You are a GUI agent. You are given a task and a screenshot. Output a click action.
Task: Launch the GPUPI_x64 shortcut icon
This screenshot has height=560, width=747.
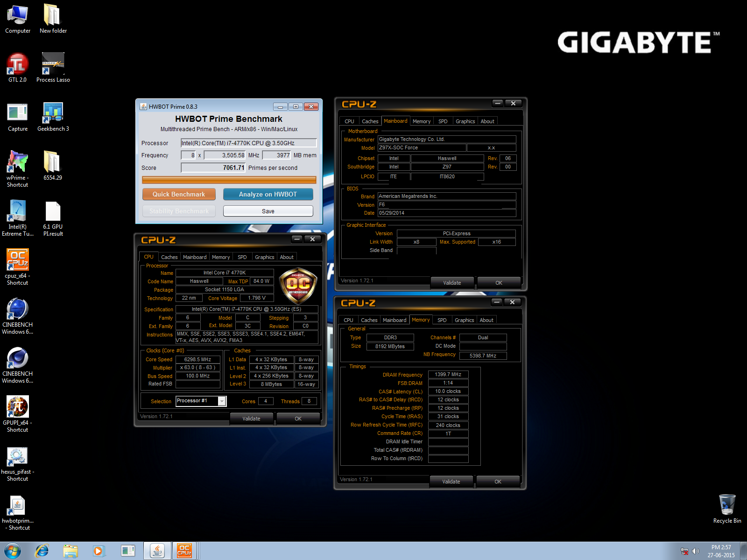point(18,414)
